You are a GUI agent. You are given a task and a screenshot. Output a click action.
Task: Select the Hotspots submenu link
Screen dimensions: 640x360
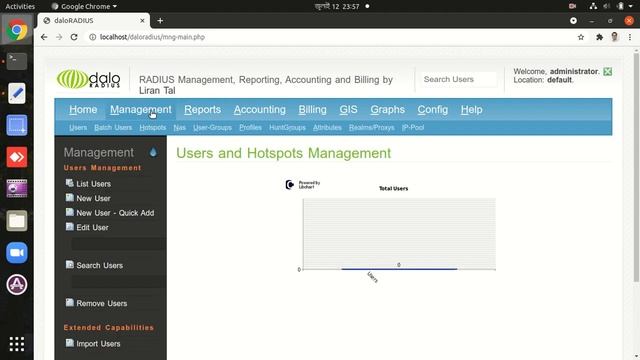pos(153,127)
